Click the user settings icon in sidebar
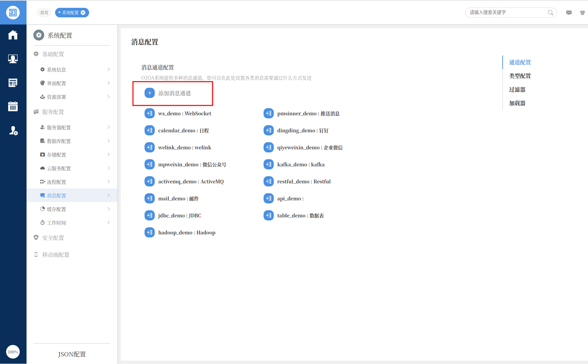The image size is (588, 364). click(13, 131)
